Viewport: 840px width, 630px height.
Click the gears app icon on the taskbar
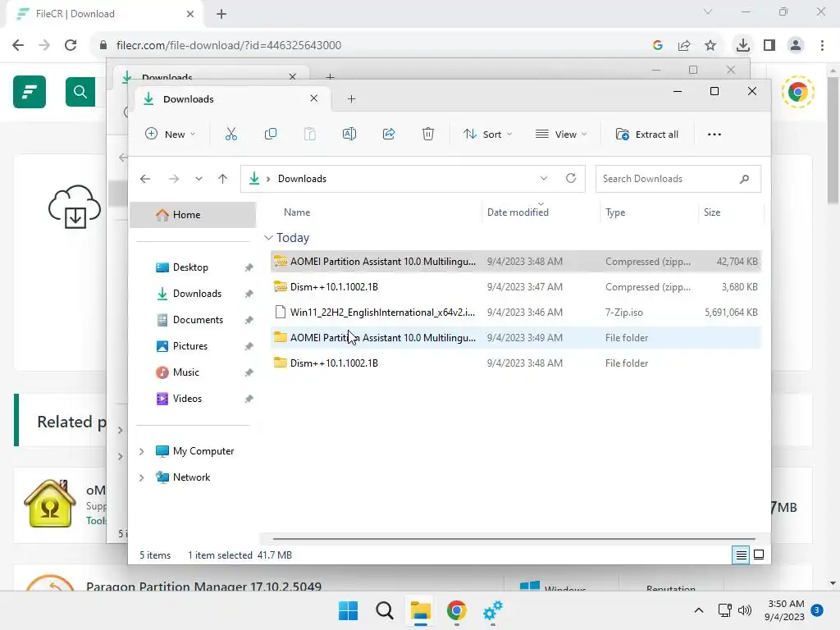click(x=492, y=610)
